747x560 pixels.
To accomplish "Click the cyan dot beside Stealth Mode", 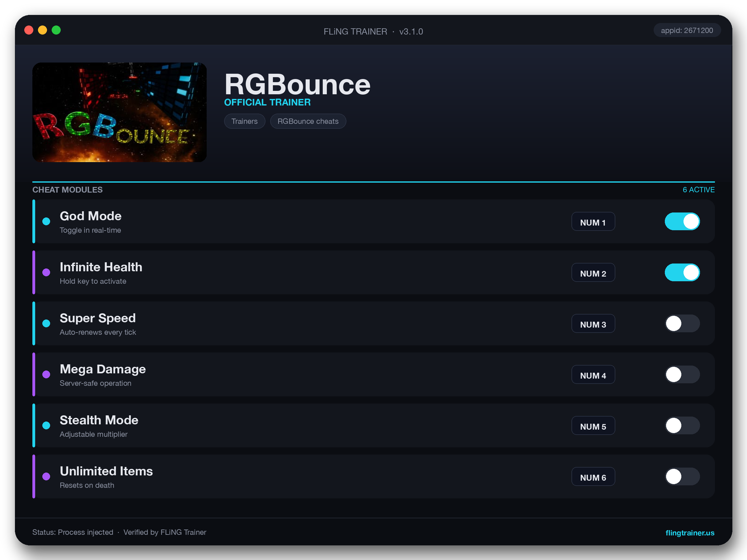I will 46,425.
